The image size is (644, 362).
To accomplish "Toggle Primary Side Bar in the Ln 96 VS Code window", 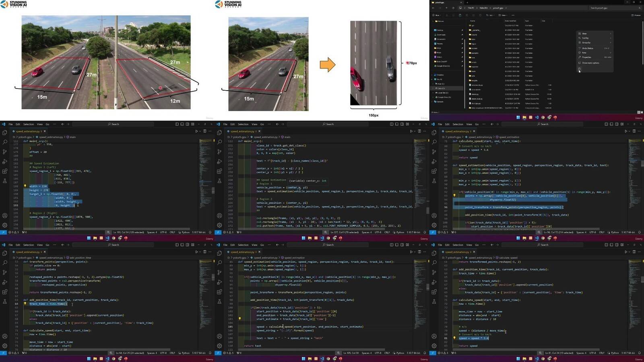I will pyautogui.click(x=606, y=124).
